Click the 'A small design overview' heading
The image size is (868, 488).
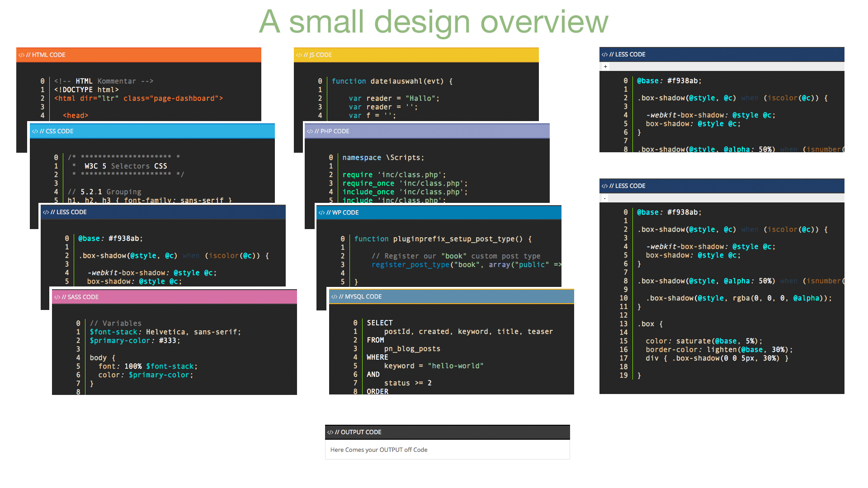click(434, 22)
